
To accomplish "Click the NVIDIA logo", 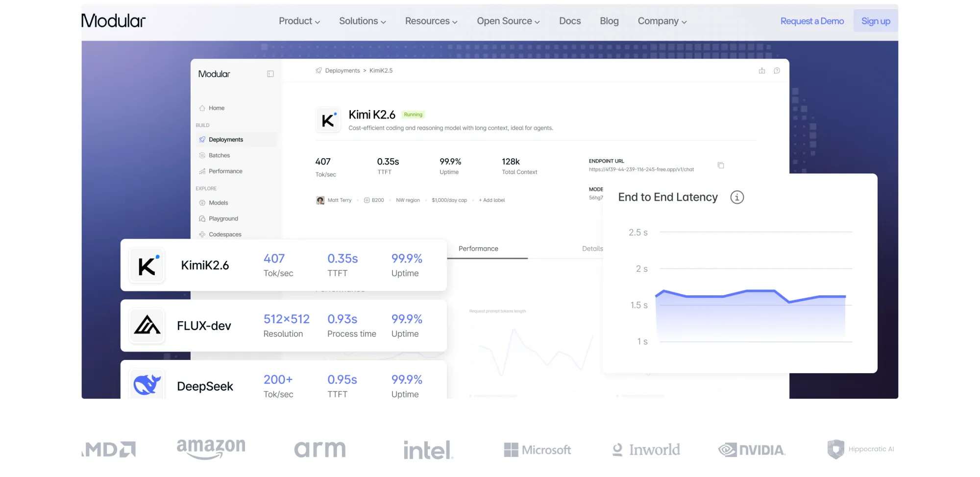I will [752, 450].
